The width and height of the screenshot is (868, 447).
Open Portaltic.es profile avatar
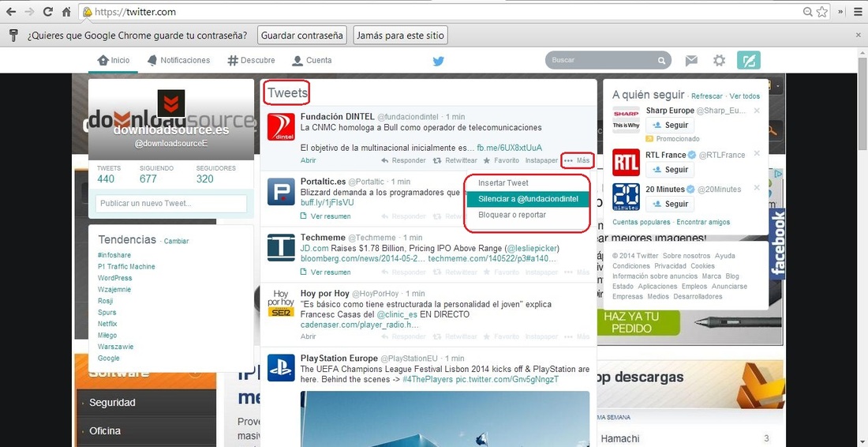click(x=281, y=192)
